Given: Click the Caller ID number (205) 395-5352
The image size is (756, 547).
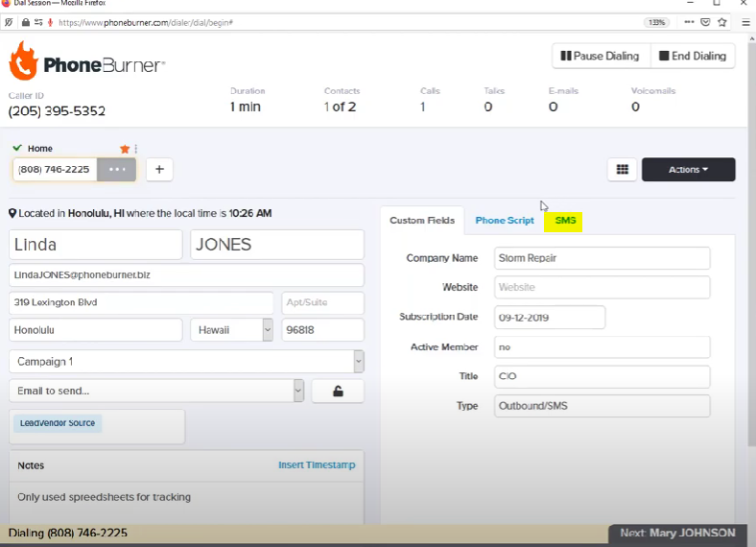Looking at the screenshot, I should point(57,111).
